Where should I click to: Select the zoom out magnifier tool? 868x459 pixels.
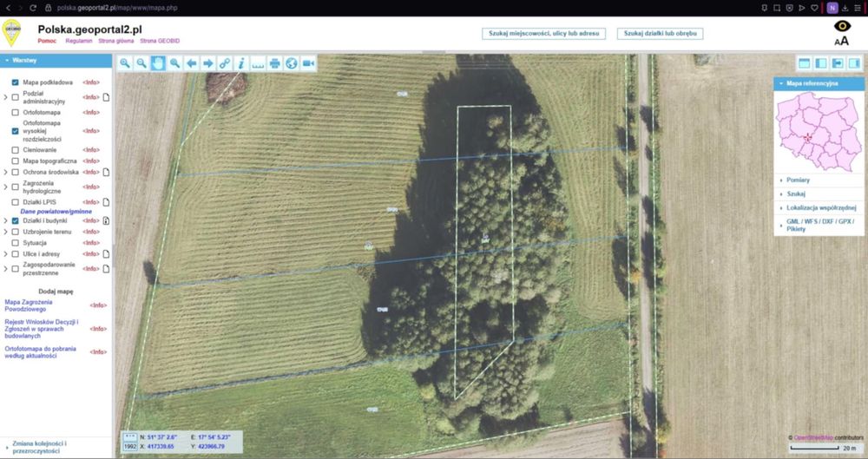(x=141, y=63)
